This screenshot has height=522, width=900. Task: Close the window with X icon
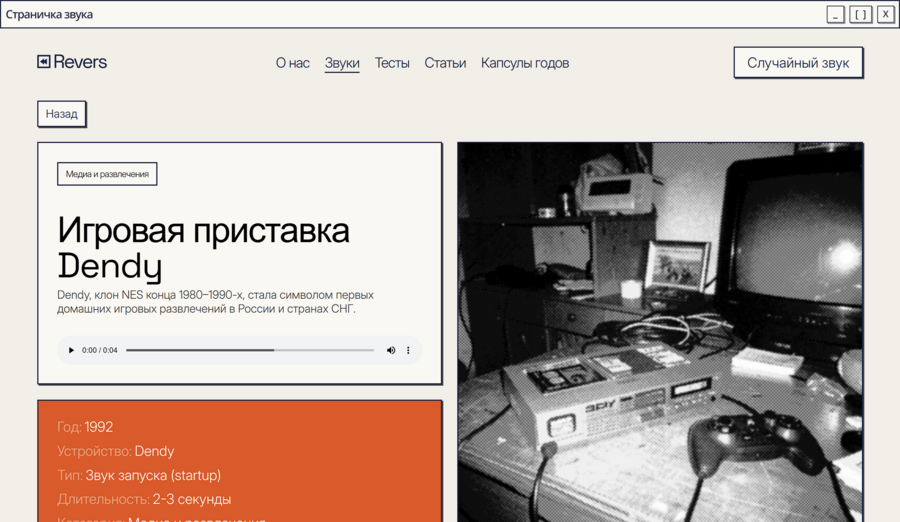tap(886, 14)
